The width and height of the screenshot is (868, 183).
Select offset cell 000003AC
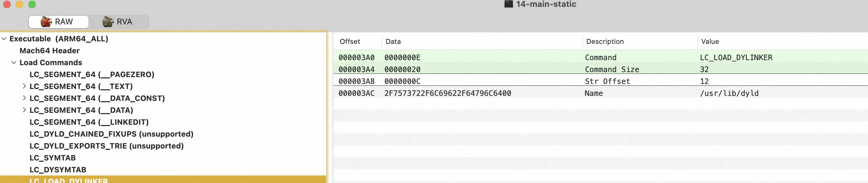pos(356,93)
